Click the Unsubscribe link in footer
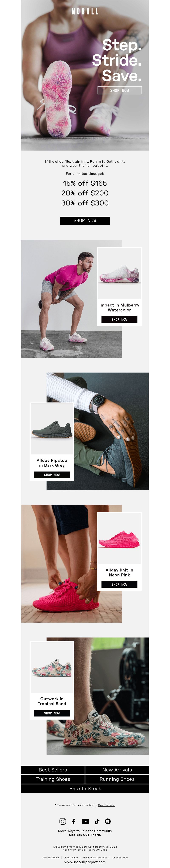Screen dimensions: 170x868 [120, 858]
